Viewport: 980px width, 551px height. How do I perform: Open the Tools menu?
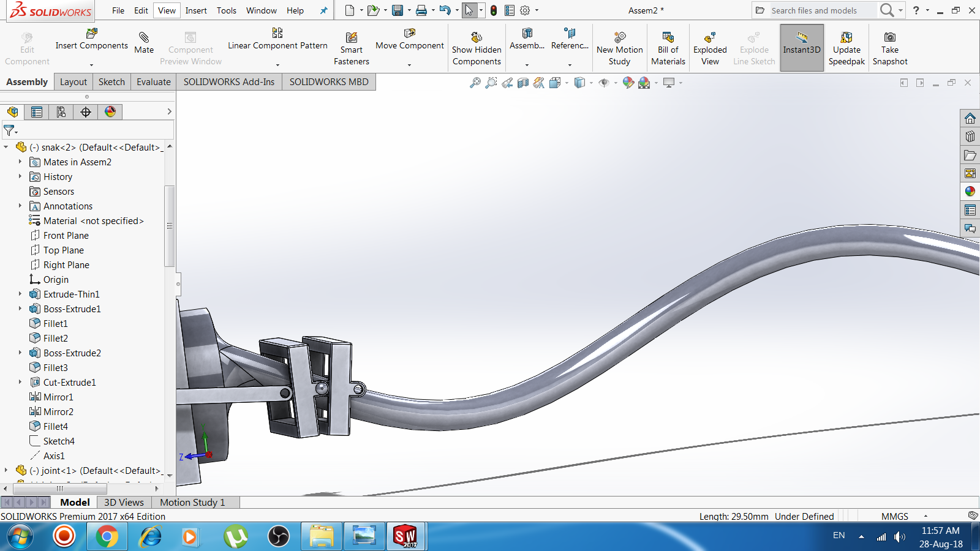click(x=227, y=10)
